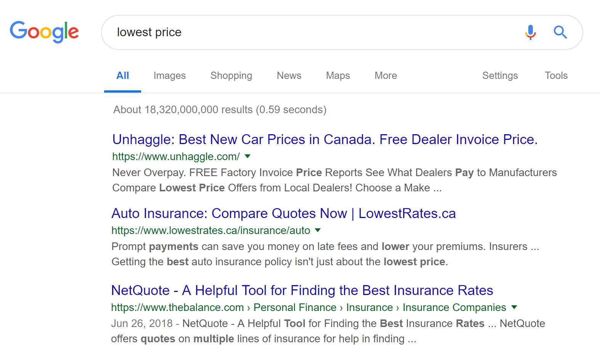
Task: Click the 'Jun 26, 2018' snippet line
Action: pyautogui.click(x=328, y=324)
